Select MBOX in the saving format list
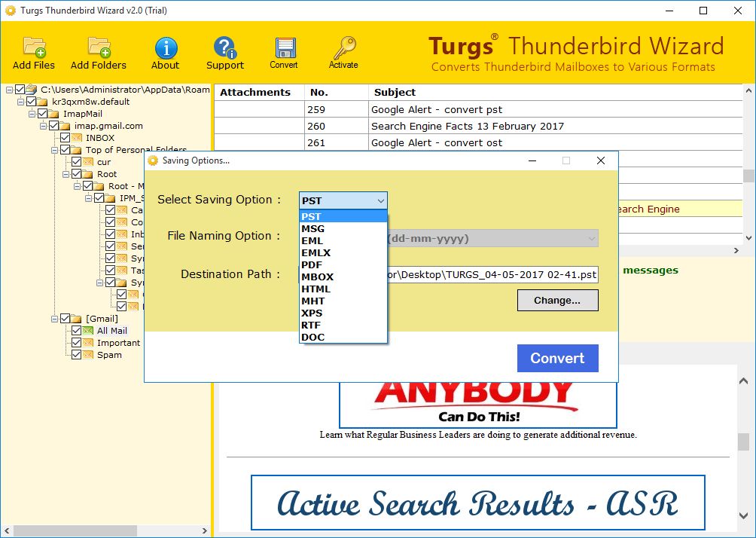Viewport: 756px width, 538px height. (343, 277)
